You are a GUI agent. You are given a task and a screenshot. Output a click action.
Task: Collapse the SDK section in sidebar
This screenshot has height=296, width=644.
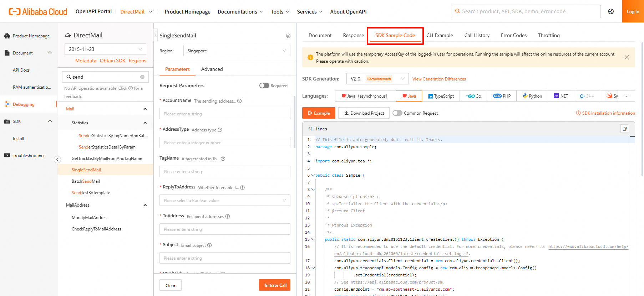tap(50, 121)
